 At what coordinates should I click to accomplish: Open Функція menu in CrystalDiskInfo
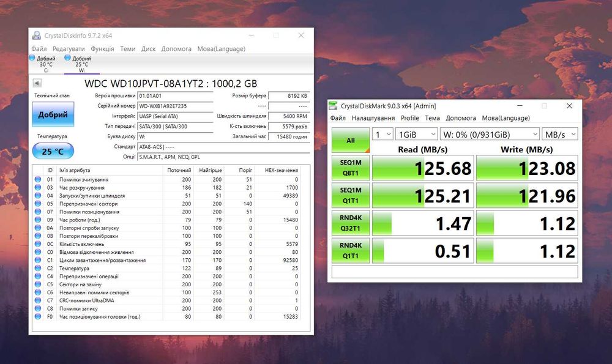[102, 49]
